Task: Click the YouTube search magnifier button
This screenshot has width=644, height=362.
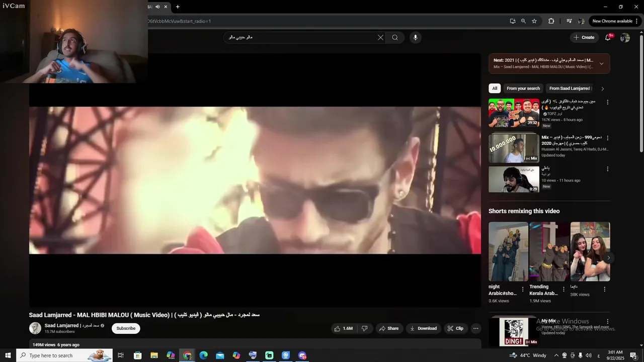Action: [395, 37]
